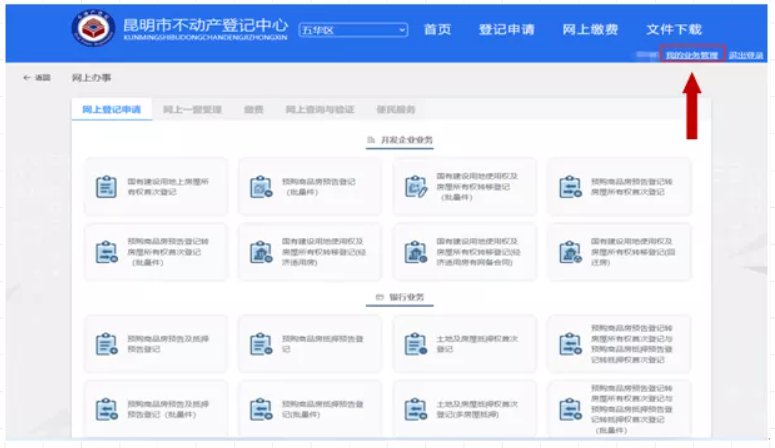Click the 退出登录 link
The width and height of the screenshot is (775, 448).
tap(746, 55)
